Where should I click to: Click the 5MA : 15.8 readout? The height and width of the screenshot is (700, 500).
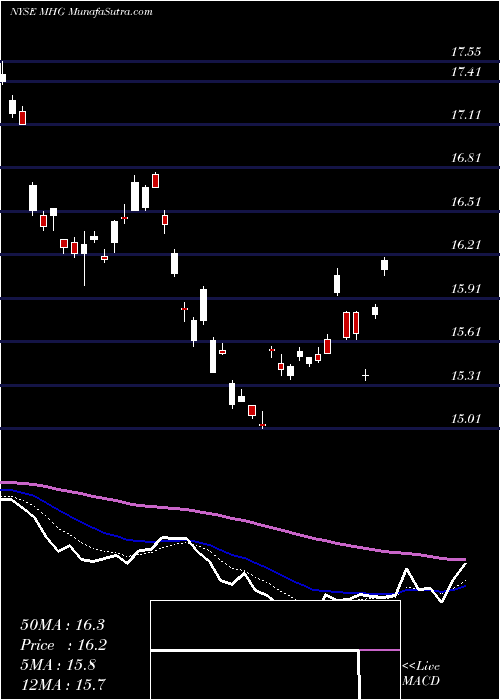[x=58, y=665]
